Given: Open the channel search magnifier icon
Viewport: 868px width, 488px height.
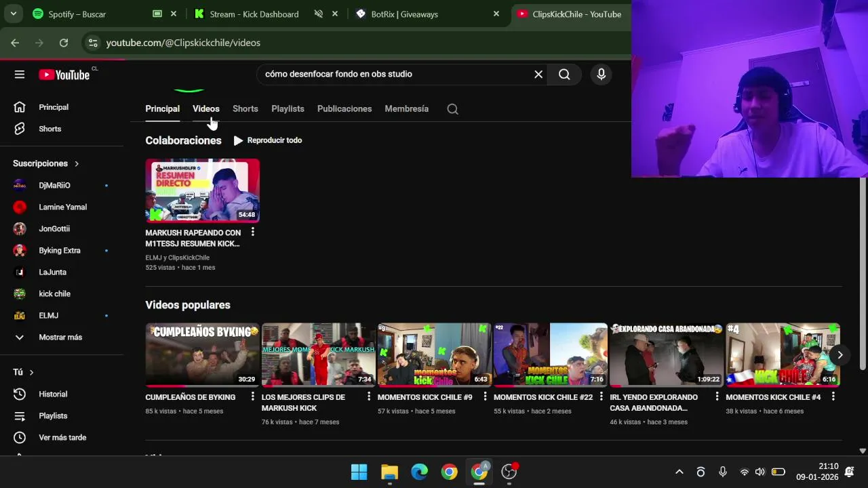Looking at the screenshot, I should tap(452, 109).
